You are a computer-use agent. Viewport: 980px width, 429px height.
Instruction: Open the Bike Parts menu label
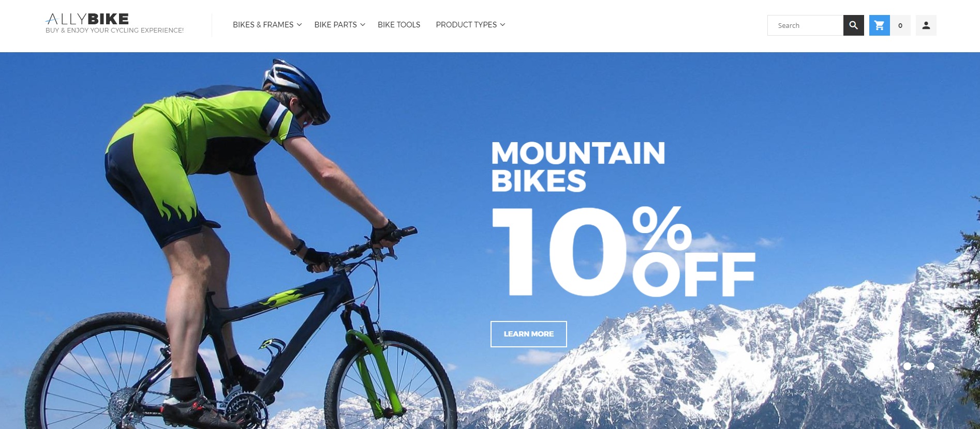pos(335,25)
